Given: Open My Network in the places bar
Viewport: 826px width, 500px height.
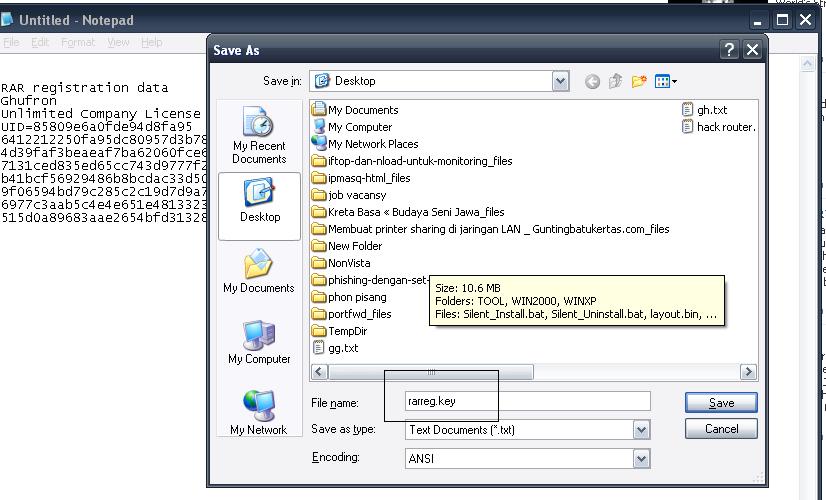Looking at the screenshot, I should click(259, 413).
